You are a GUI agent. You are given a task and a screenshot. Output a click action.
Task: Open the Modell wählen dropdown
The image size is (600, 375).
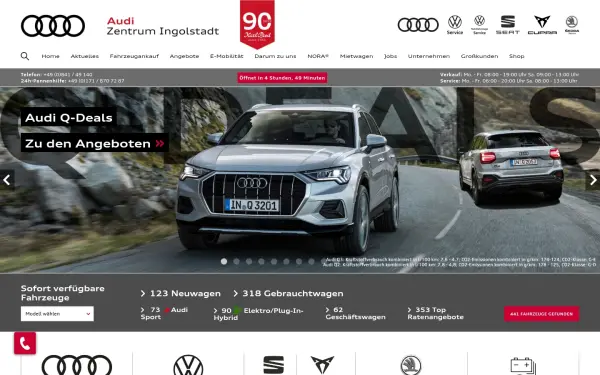pyautogui.click(x=57, y=314)
